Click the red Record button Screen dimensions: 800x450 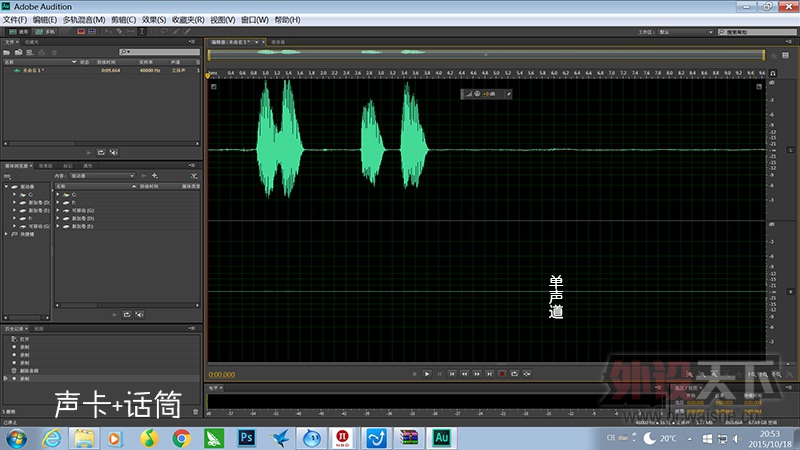[502, 374]
